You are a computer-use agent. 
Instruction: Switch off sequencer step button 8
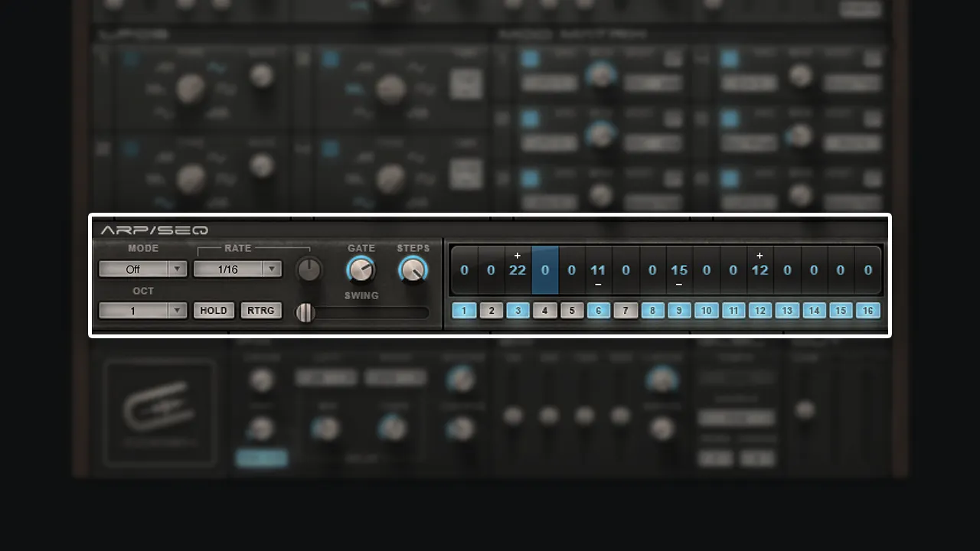point(652,311)
